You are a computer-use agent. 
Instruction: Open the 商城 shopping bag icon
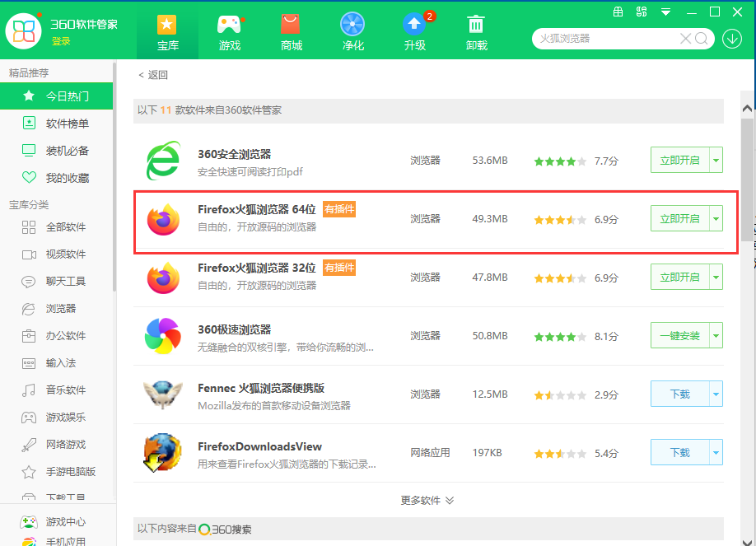pyautogui.click(x=291, y=24)
